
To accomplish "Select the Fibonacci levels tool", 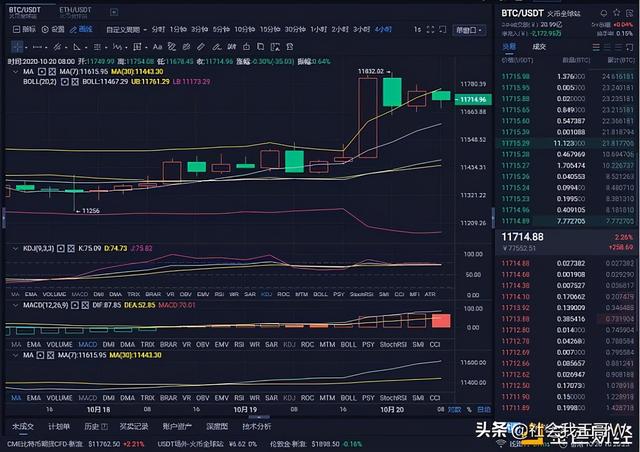I will click(97, 47).
